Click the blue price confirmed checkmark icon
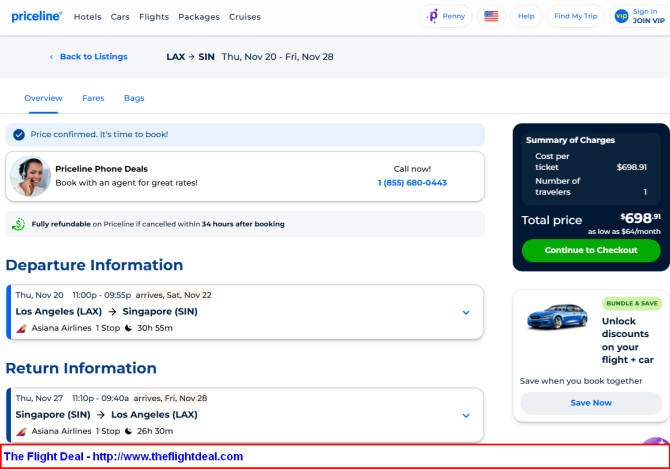Image resolution: width=670 pixels, height=469 pixels. coord(19,135)
